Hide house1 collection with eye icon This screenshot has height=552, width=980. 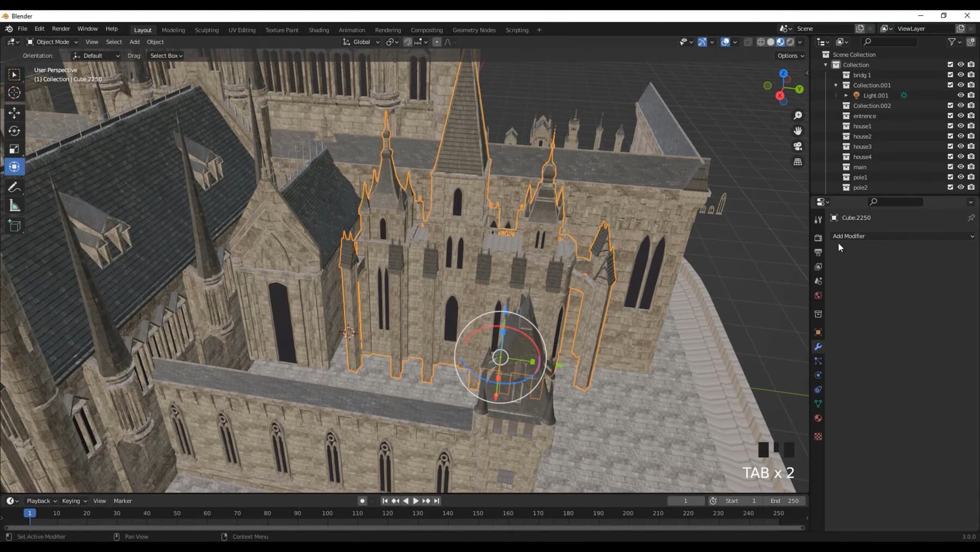coord(960,126)
